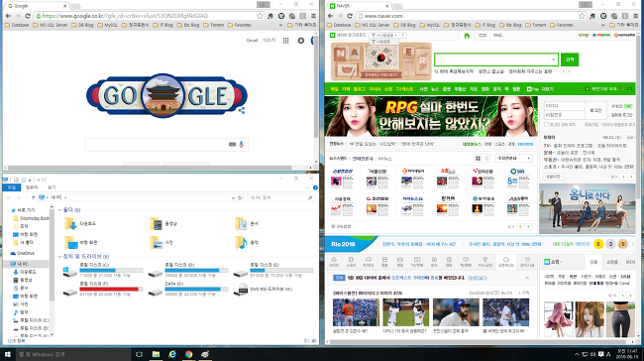This screenshot has width=644, height=361.
Task: Click the up-arrow icon in Explorer navigation
Action: (34, 197)
